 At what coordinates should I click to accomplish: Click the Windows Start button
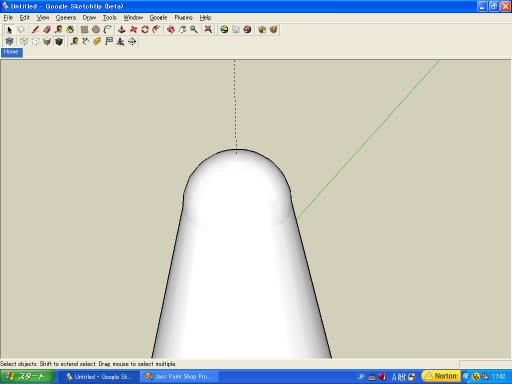click(27, 377)
